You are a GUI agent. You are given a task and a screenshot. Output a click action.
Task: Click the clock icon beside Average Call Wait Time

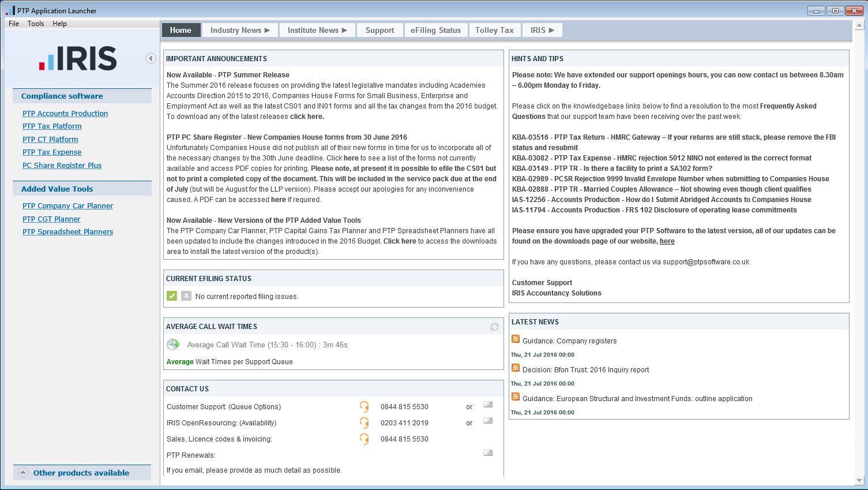173,345
